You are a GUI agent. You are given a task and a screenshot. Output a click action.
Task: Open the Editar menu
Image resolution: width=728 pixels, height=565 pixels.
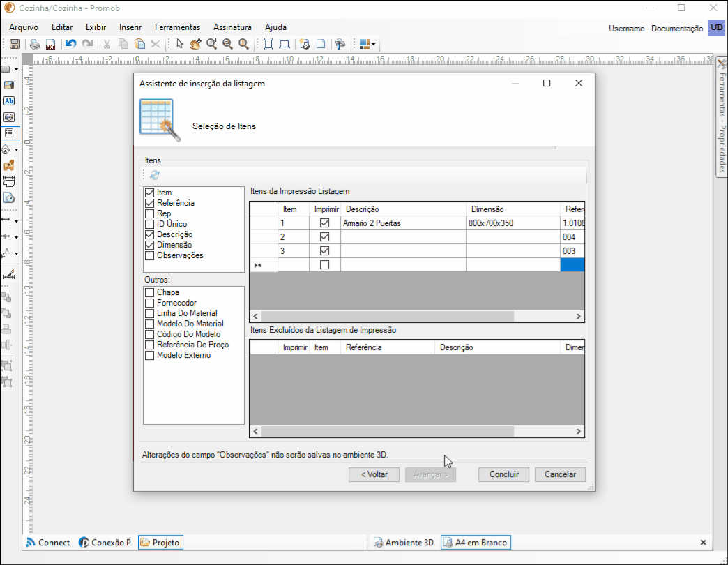(x=62, y=27)
